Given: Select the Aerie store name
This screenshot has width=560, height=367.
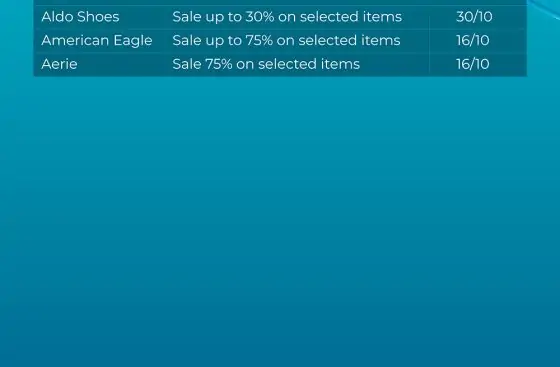Looking at the screenshot, I should [x=59, y=64].
